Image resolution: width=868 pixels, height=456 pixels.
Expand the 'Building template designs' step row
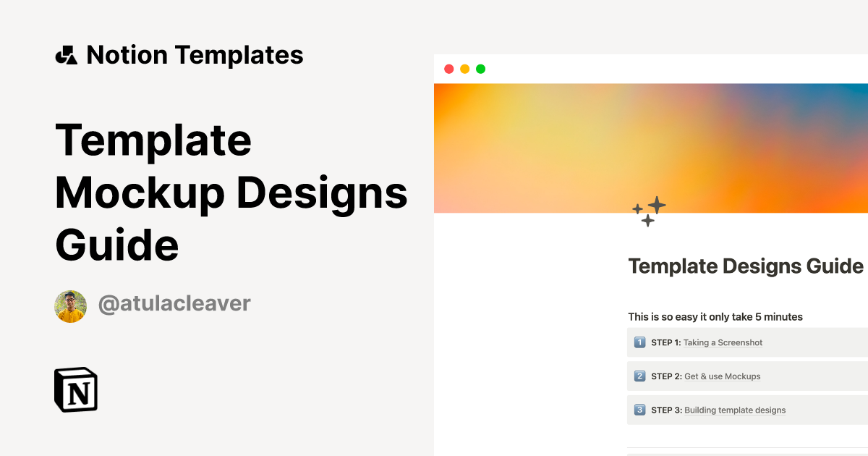[x=734, y=410]
